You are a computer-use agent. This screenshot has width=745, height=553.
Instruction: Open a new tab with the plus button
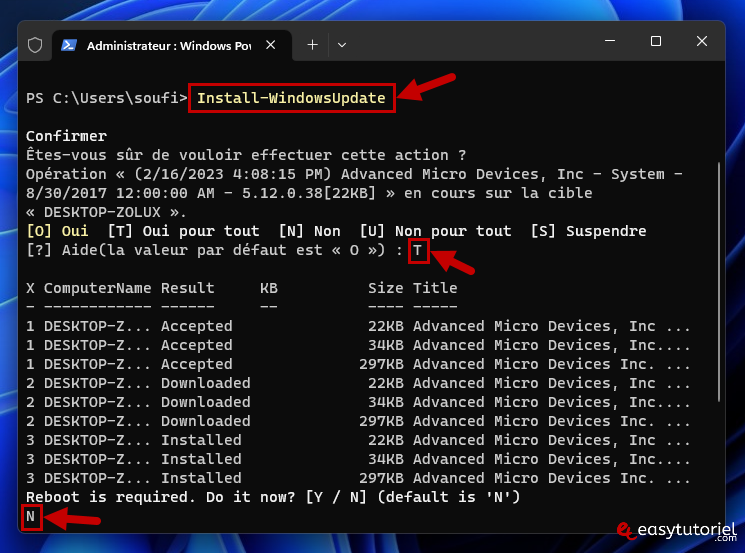312,45
